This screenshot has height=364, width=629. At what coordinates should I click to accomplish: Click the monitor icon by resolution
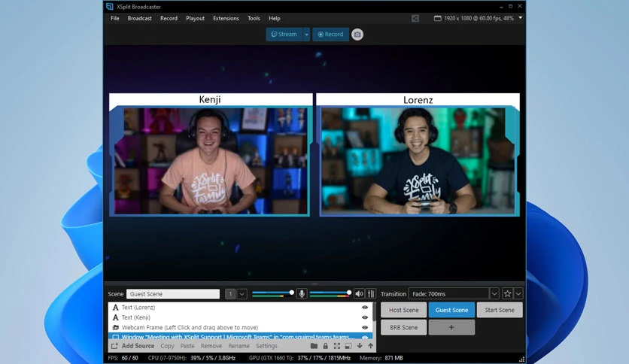pyautogui.click(x=438, y=18)
